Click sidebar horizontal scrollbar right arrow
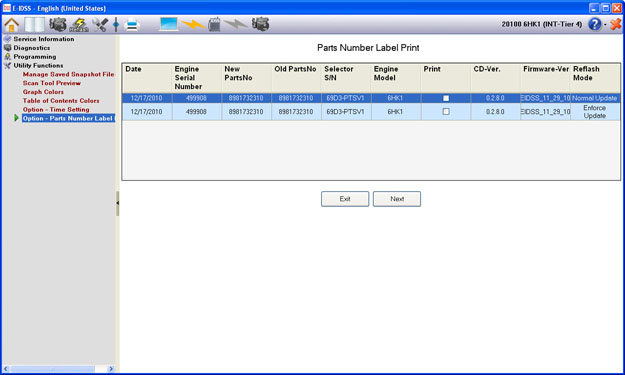 pyautogui.click(x=111, y=369)
